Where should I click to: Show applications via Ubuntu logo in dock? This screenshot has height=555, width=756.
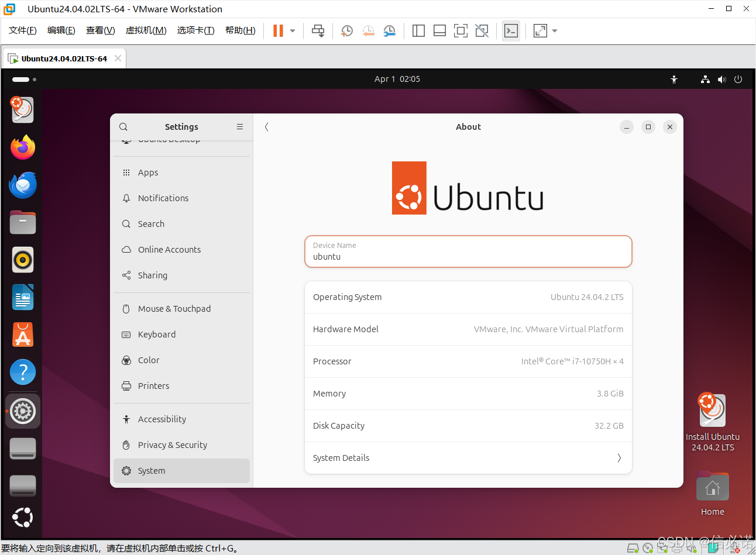23,518
